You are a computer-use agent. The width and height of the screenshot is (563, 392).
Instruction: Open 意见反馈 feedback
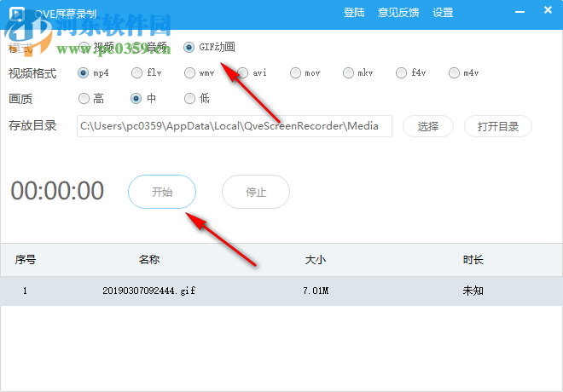[398, 13]
